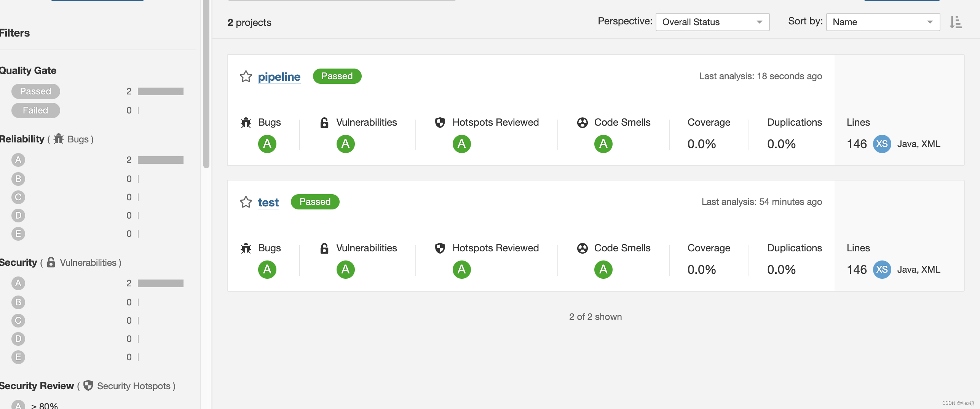Click the Code Smells A rating of pipeline
Image resolution: width=980 pixels, height=409 pixels.
coord(603,144)
